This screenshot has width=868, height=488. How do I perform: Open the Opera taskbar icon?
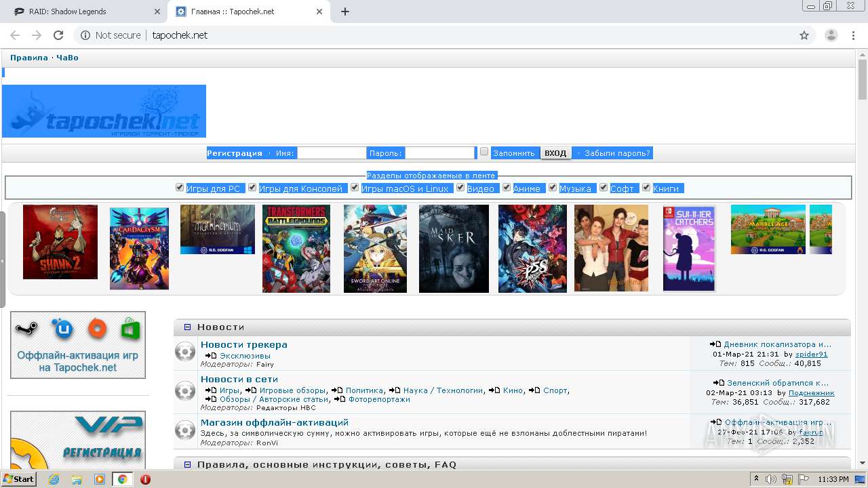point(145,479)
